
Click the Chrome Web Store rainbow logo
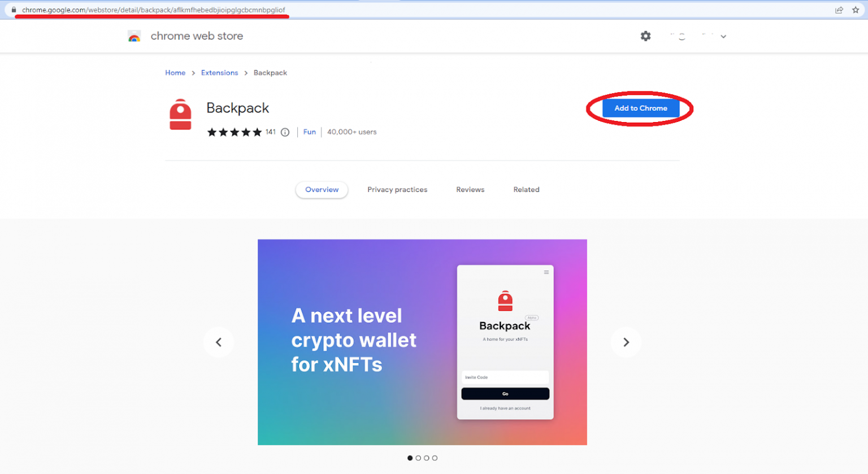pyautogui.click(x=134, y=37)
